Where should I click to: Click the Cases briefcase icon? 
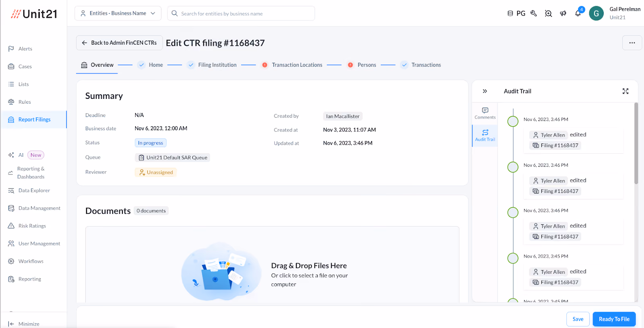pos(11,66)
